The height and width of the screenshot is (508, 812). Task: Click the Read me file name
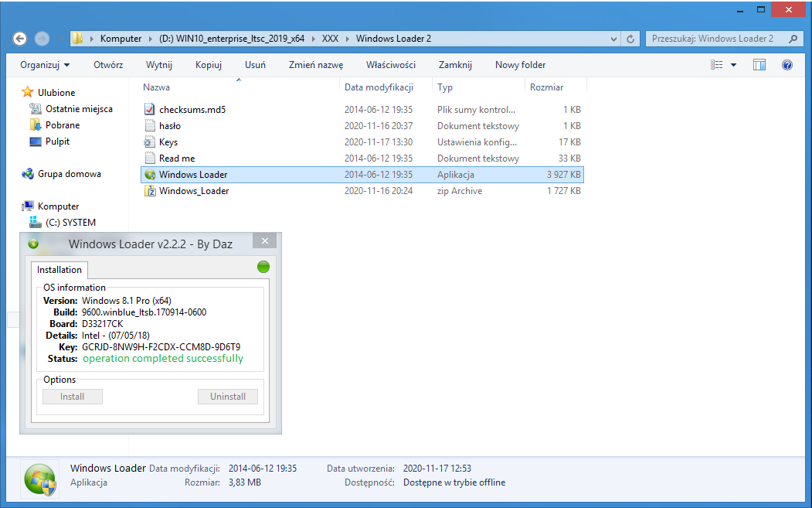(x=177, y=158)
